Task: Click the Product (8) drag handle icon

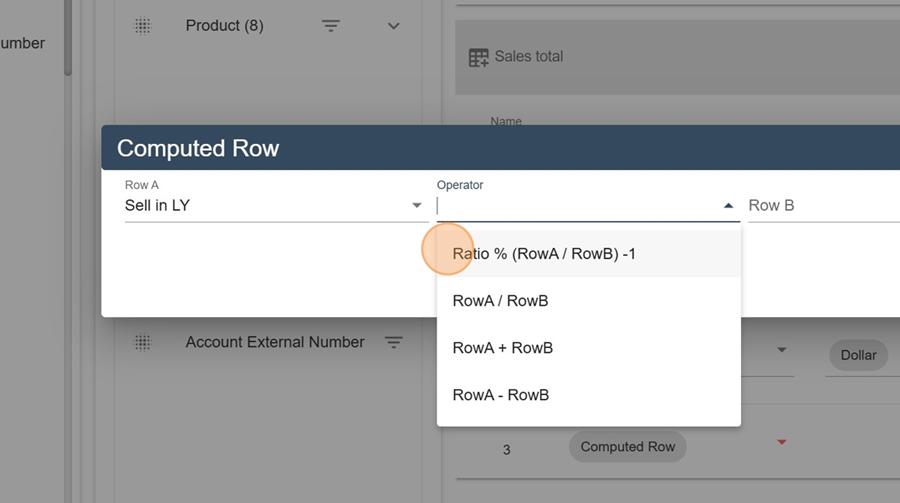Action: pyautogui.click(x=142, y=26)
